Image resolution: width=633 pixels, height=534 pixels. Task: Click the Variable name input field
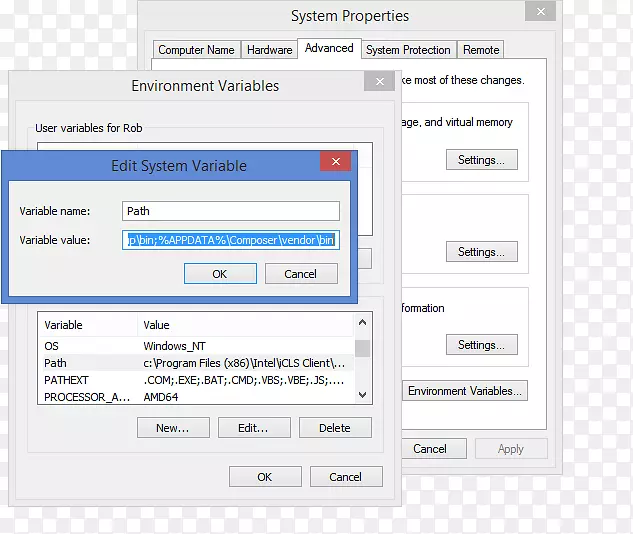pos(231,211)
